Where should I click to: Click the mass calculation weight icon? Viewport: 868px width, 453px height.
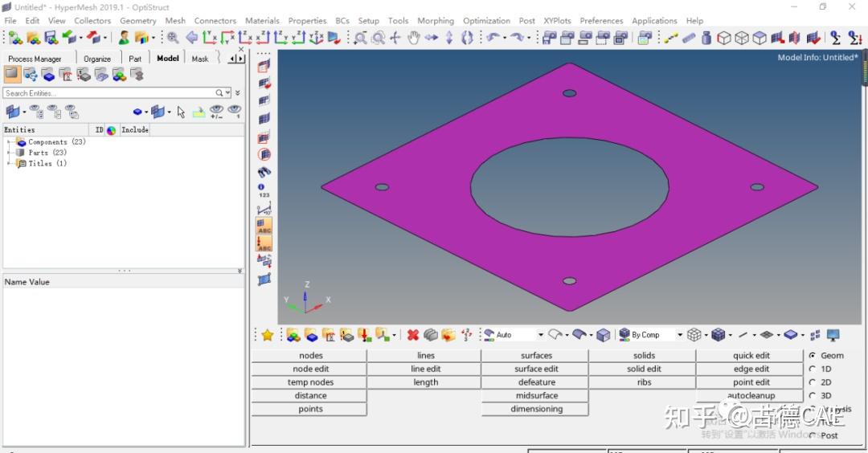pyautogui.click(x=706, y=38)
